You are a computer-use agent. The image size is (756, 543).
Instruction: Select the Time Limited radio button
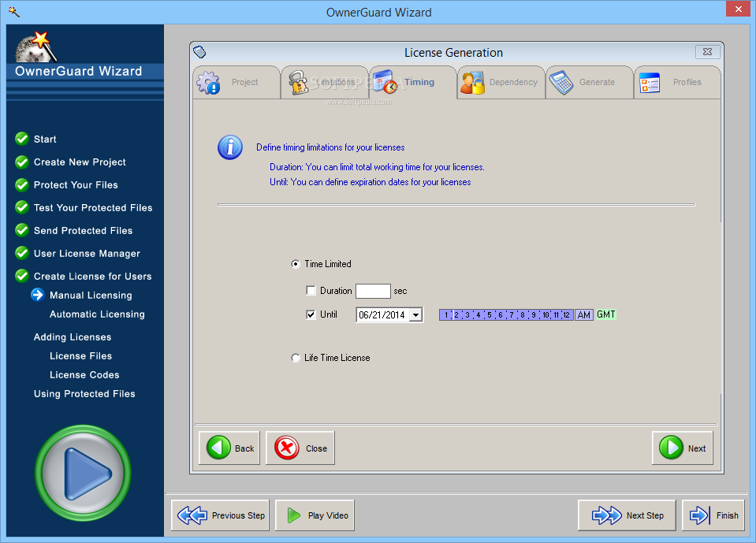[296, 264]
